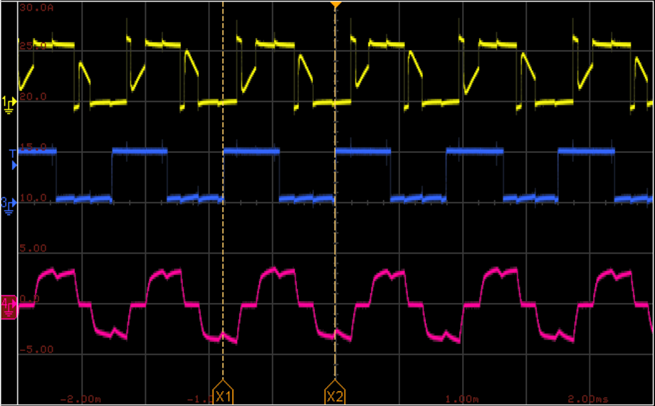Click the 25.0 vertical scale label

tap(34, 46)
